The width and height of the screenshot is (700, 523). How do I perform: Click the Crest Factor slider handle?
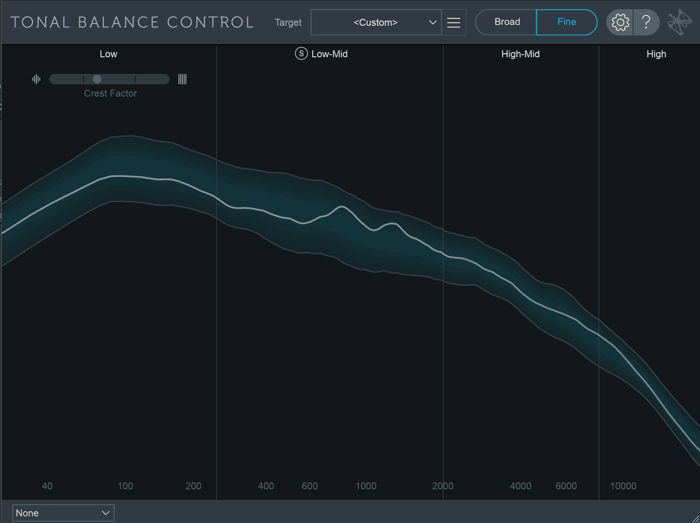(97, 79)
